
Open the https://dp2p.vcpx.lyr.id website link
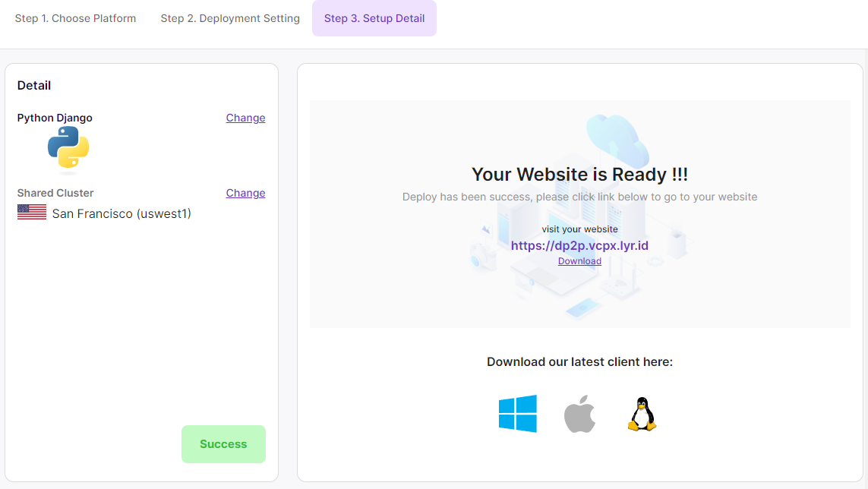coord(579,245)
